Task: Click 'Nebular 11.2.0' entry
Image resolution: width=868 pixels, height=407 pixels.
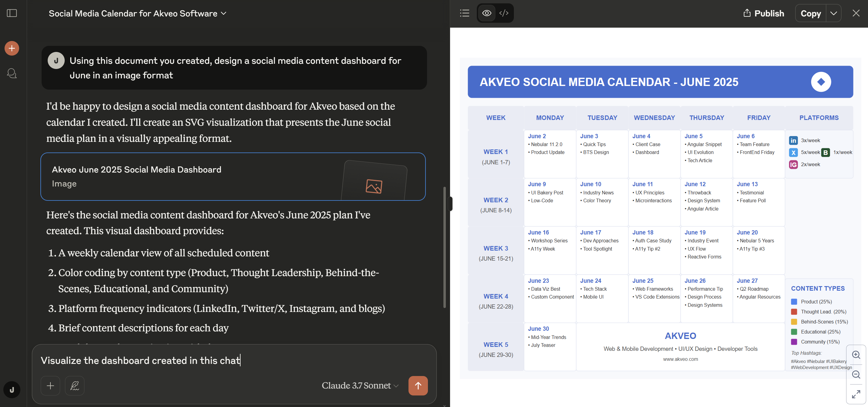Action: (x=547, y=144)
